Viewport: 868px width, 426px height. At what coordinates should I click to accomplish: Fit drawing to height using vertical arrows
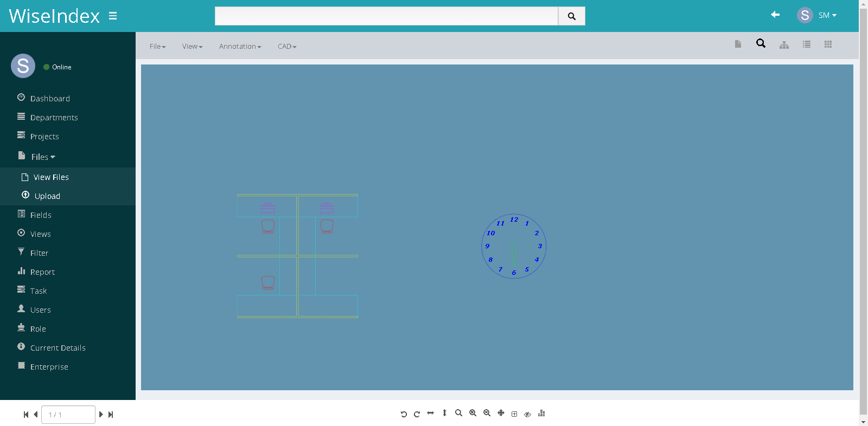(x=444, y=413)
